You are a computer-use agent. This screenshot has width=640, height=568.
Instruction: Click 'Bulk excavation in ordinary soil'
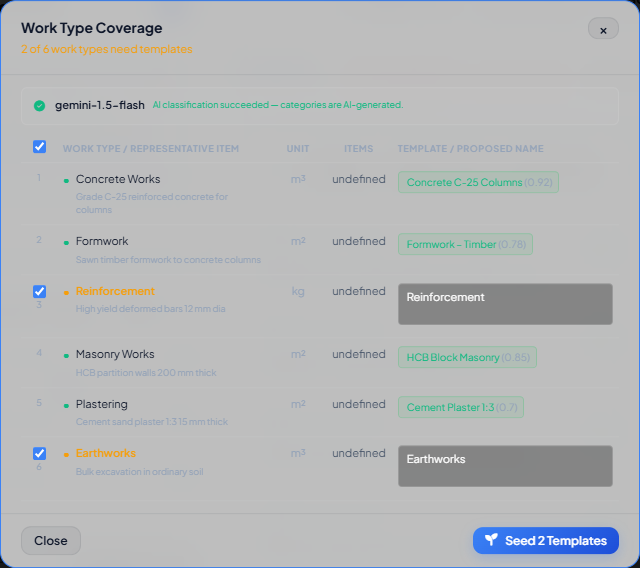click(x=140, y=472)
